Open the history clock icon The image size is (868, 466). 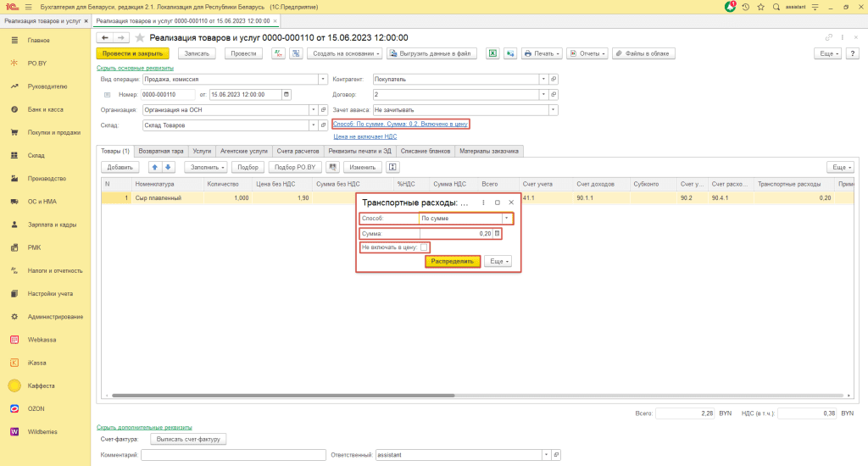[x=746, y=7]
